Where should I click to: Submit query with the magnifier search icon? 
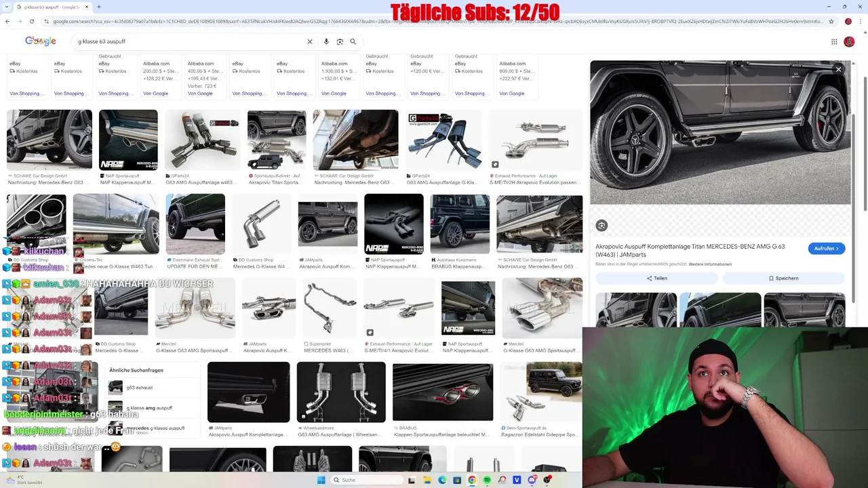[x=353, y=41]
